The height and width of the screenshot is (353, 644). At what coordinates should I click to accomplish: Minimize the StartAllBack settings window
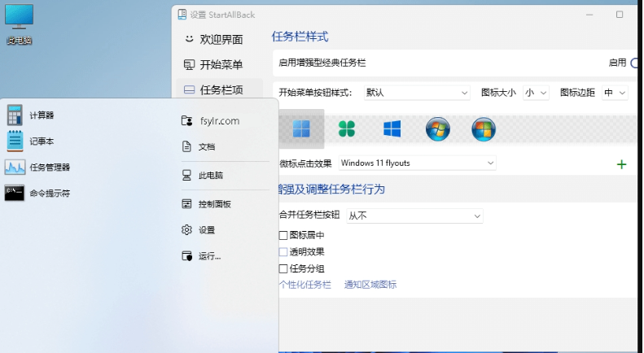589,15
